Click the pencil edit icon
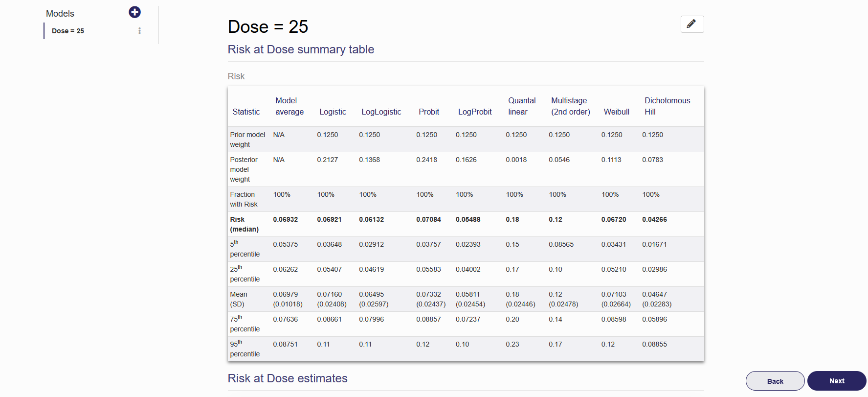The image size is (868, 397). [x=691, y=24]
